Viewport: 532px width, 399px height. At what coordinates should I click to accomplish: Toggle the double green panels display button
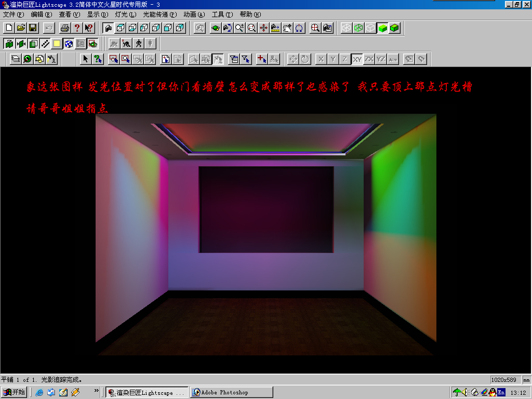[9, 44]
